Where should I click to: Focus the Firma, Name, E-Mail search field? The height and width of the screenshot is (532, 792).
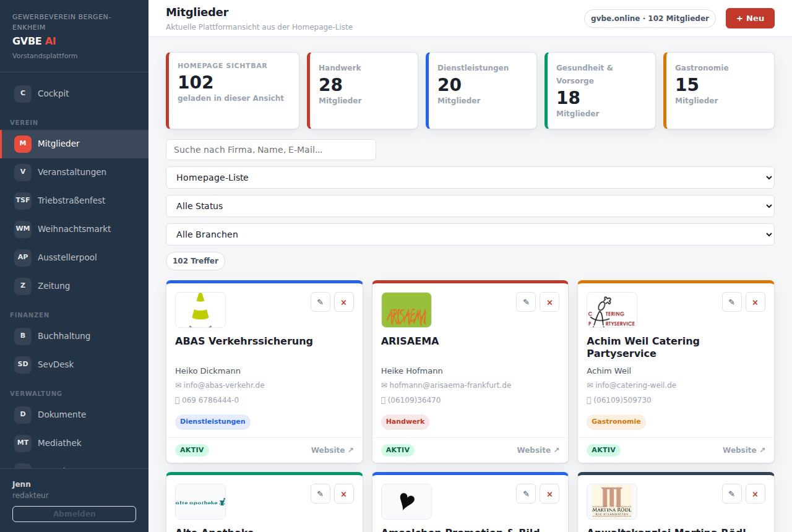(271, 150)
